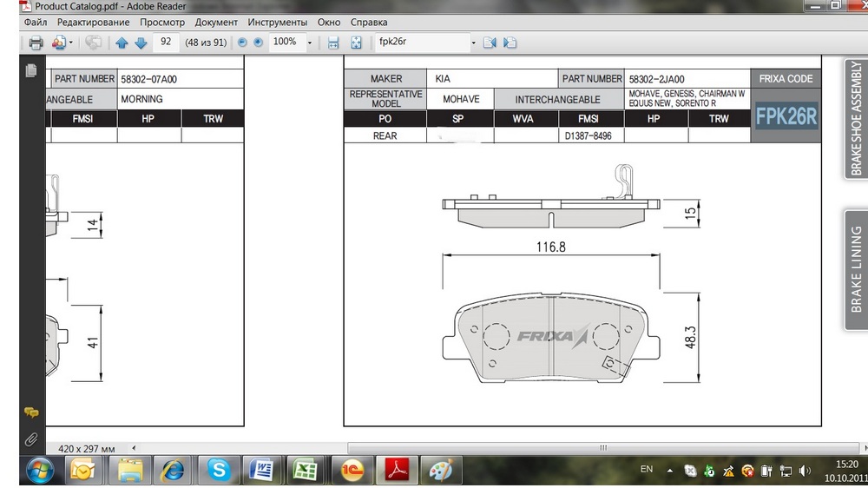The image size is (868, 488).
Task: Click the zoom out minus button
Action: click(x=242, y=43)
